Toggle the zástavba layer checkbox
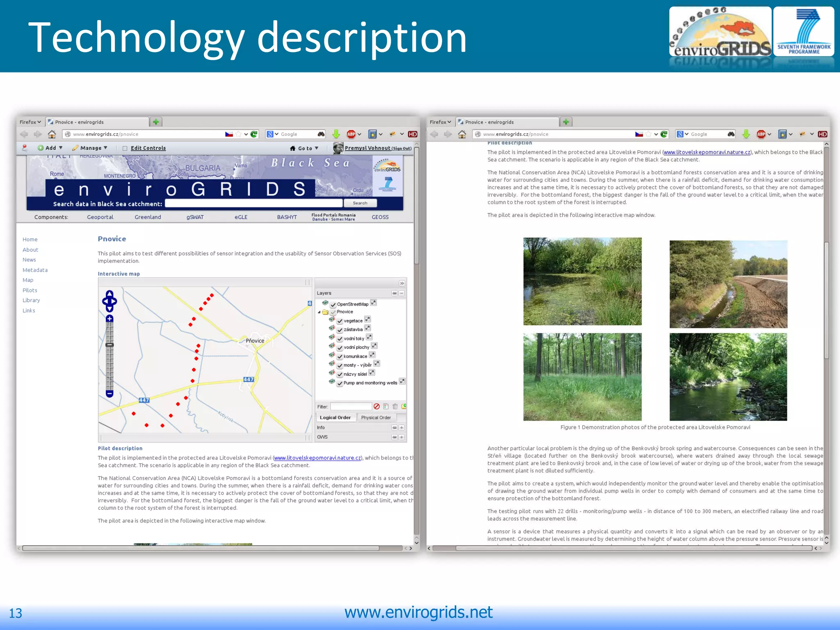Screen dimensions: 840x630 point(340,330)
